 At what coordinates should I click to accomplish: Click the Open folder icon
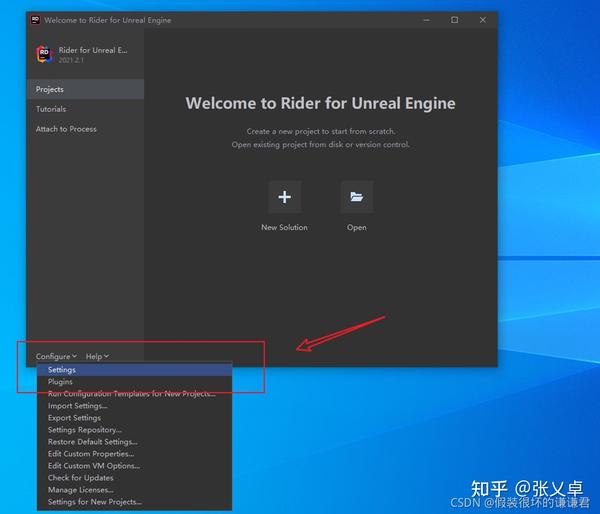pyautogui.click(x=357, y=197)
